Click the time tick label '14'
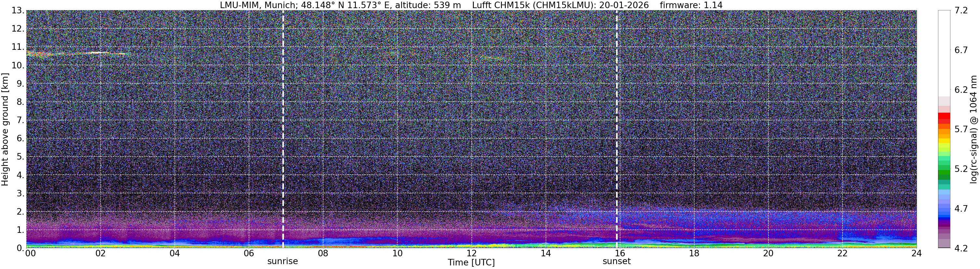980x269 pixels. coord(545,253)
